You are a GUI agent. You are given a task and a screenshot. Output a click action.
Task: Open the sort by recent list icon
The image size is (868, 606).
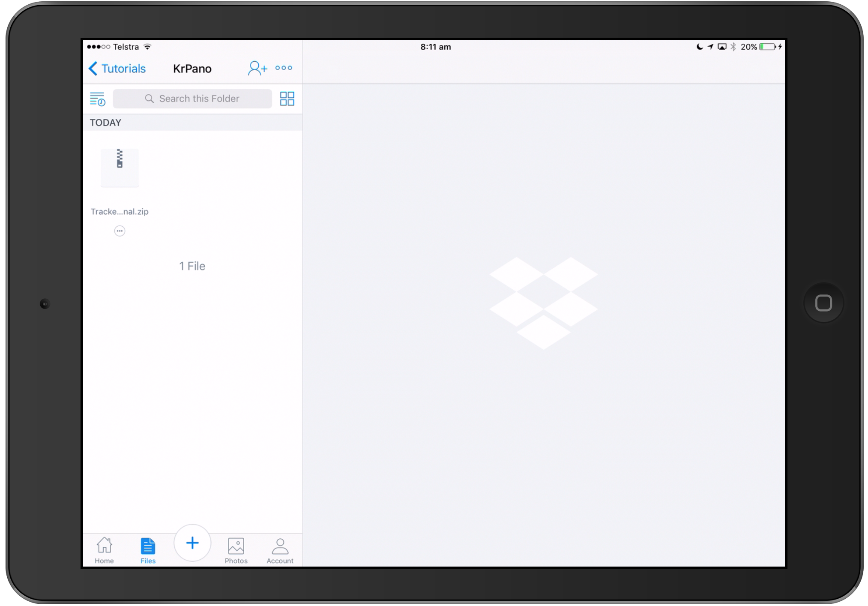tap(98, 99)
